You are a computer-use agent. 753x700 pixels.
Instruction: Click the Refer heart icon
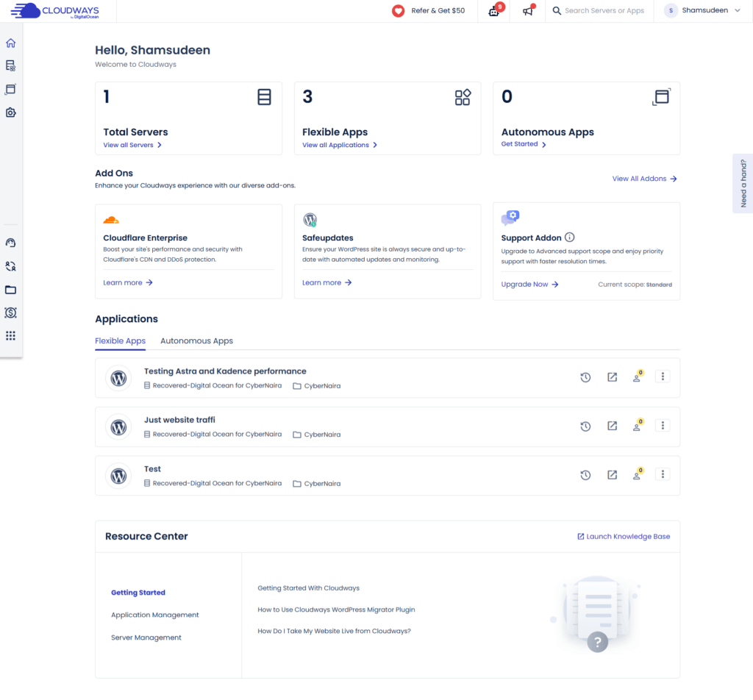pos(398,10)
